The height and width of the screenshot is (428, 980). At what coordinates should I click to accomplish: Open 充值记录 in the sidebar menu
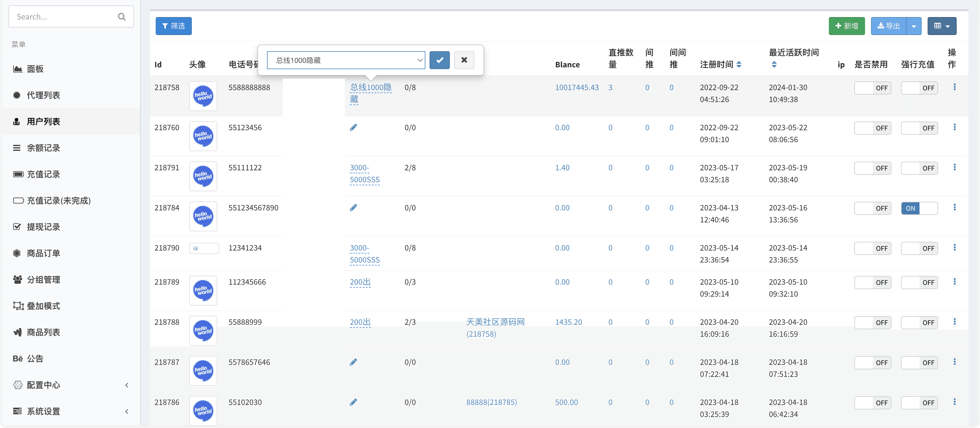(x=43, y=174)
